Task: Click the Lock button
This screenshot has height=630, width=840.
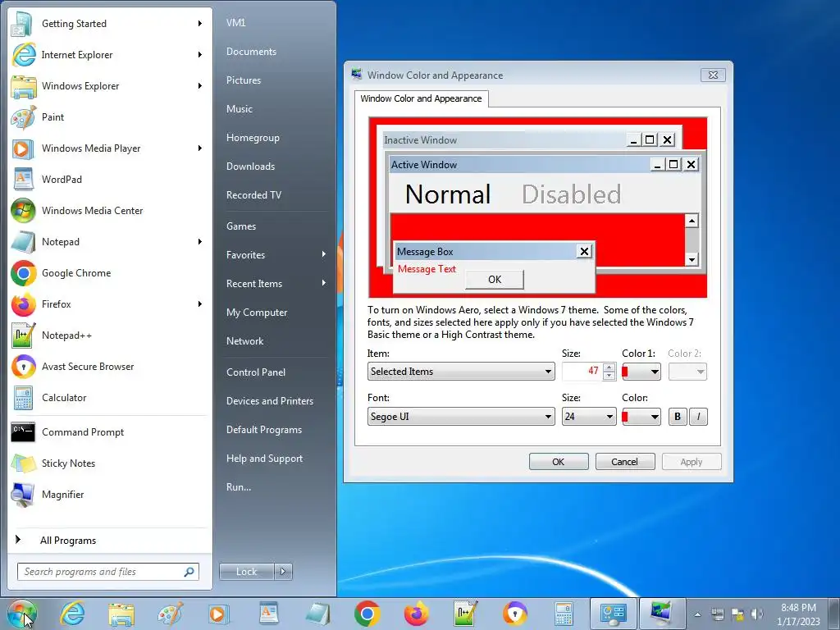Action: [x=246, y=572]
